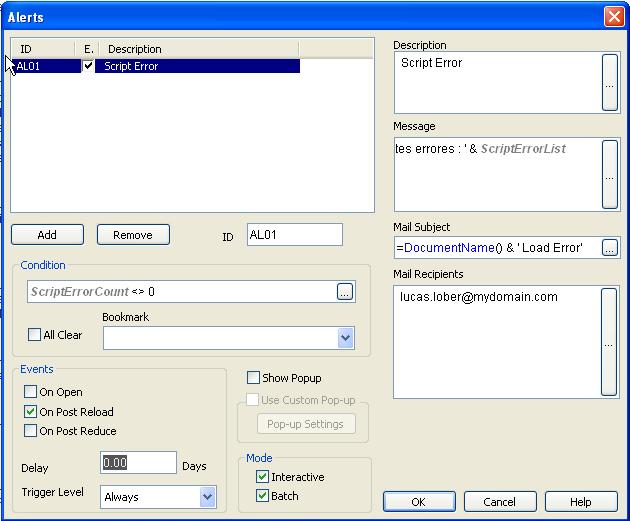
Task: Toggle Use Custom Pop-up checkbox
Action: tap(252, 400)
